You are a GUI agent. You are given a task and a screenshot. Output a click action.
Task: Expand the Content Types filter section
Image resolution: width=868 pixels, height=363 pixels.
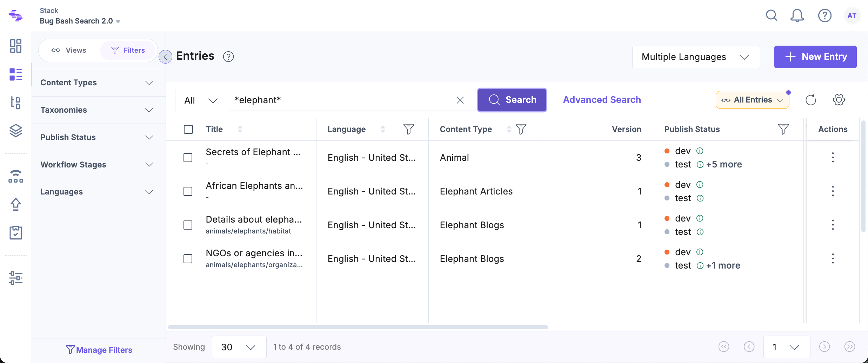click(97, 82)
